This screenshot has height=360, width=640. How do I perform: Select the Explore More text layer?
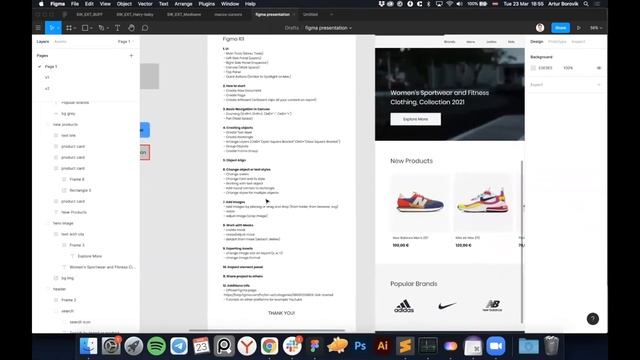[89, 256]
